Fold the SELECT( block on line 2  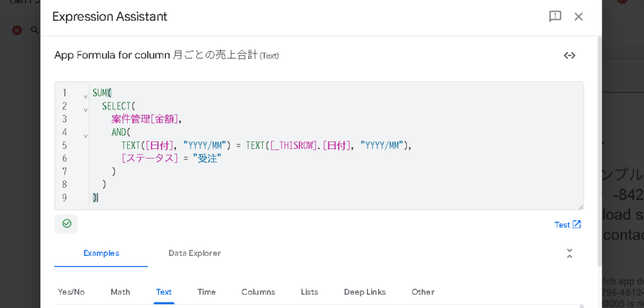pos(86,109)
